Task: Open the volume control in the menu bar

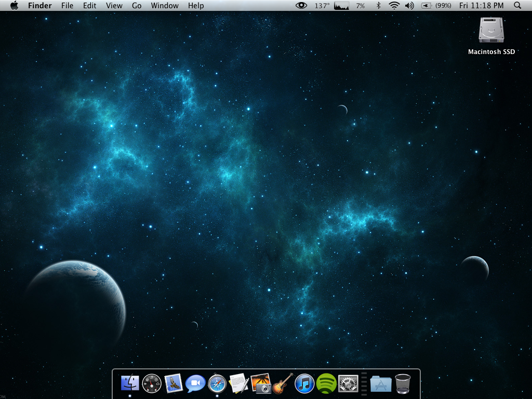Action: [409, 5]
